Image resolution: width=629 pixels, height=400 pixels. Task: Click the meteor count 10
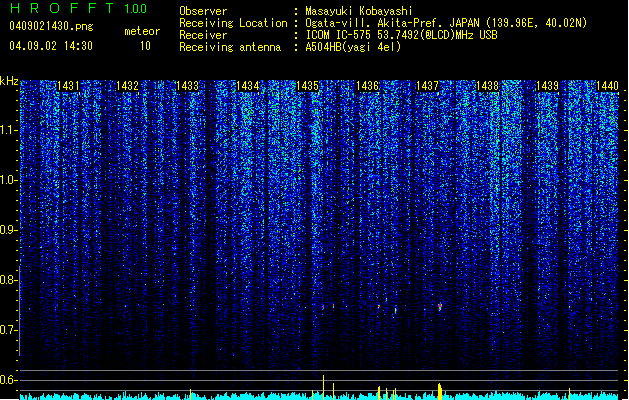pyautogui.click(x=145, y=46)
